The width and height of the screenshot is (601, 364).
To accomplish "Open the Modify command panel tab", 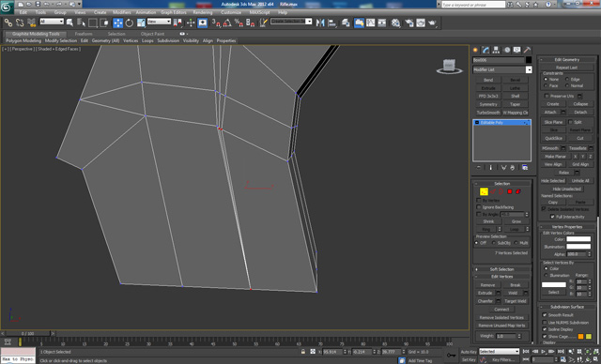I will (x=486, y=50).
